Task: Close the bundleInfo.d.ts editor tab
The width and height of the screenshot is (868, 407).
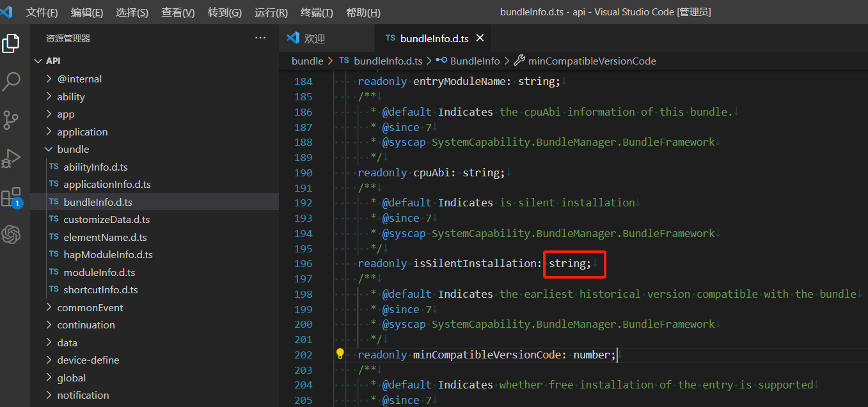Action: tap(480, 38)
